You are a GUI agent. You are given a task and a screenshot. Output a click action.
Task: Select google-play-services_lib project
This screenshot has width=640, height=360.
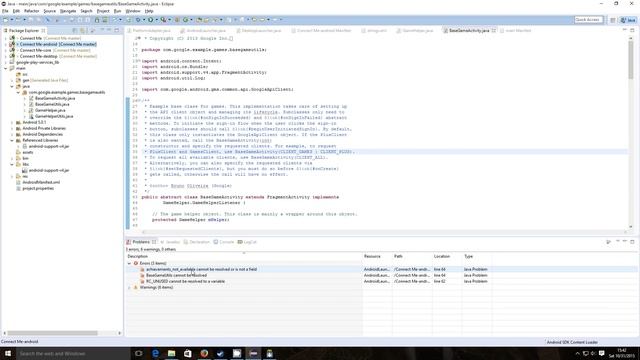(38, 62)
